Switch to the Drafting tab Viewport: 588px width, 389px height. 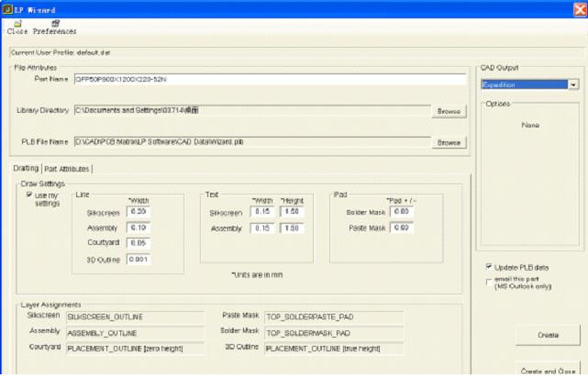click(26, 168)
